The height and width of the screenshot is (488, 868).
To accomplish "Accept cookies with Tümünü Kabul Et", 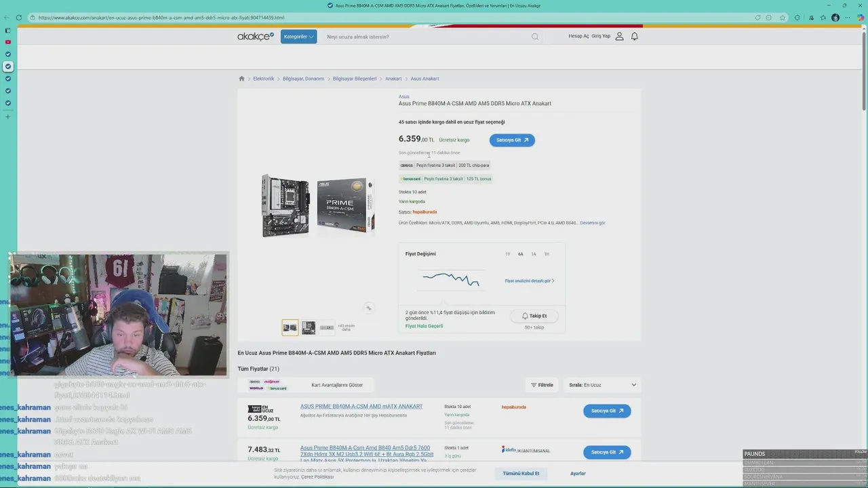I will (x=521, y=474).
